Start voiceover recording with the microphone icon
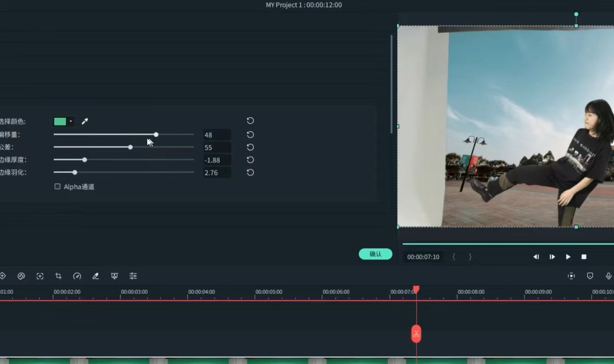Screen dimensions: 614x364 tap(608, 276)
